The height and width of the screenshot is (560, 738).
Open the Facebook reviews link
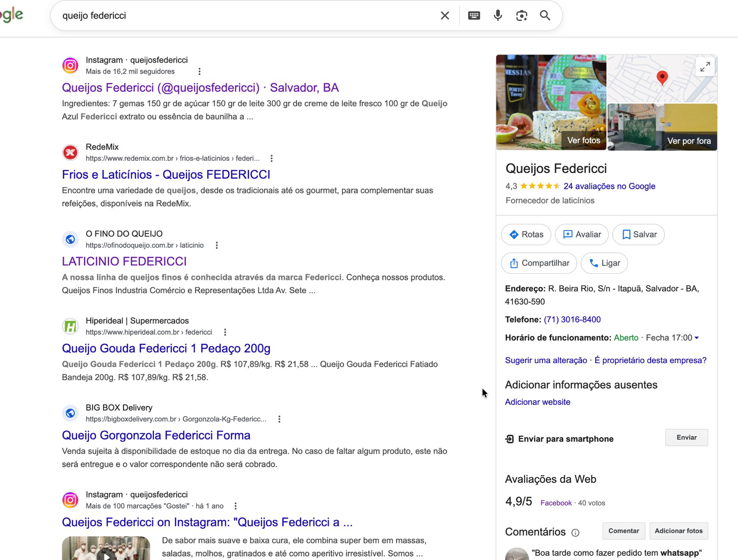point(556,503)
